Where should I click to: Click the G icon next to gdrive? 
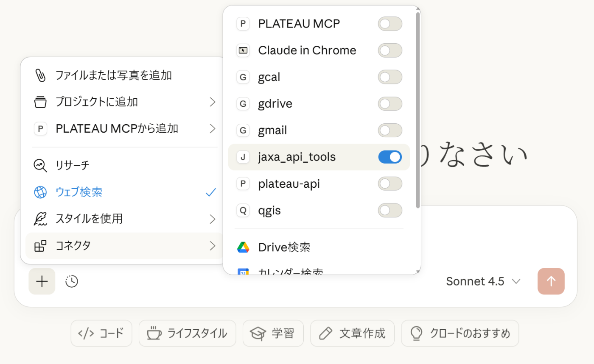243,104
